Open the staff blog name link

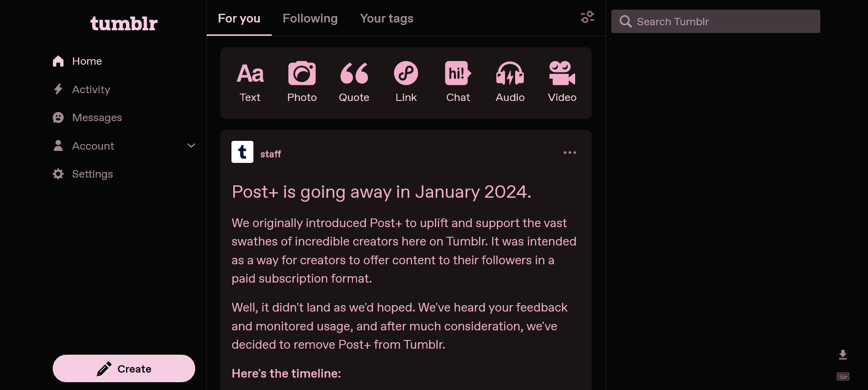[270, 154]
